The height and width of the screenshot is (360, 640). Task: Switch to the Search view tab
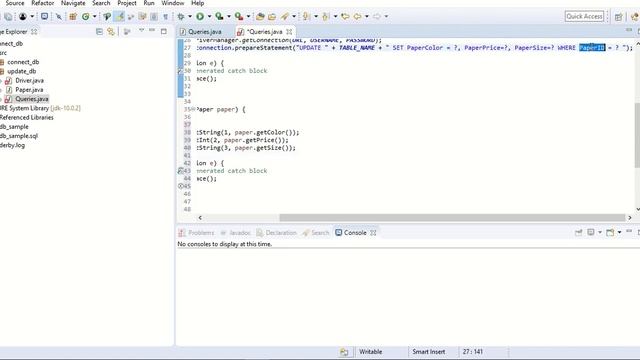click(316, 233)
